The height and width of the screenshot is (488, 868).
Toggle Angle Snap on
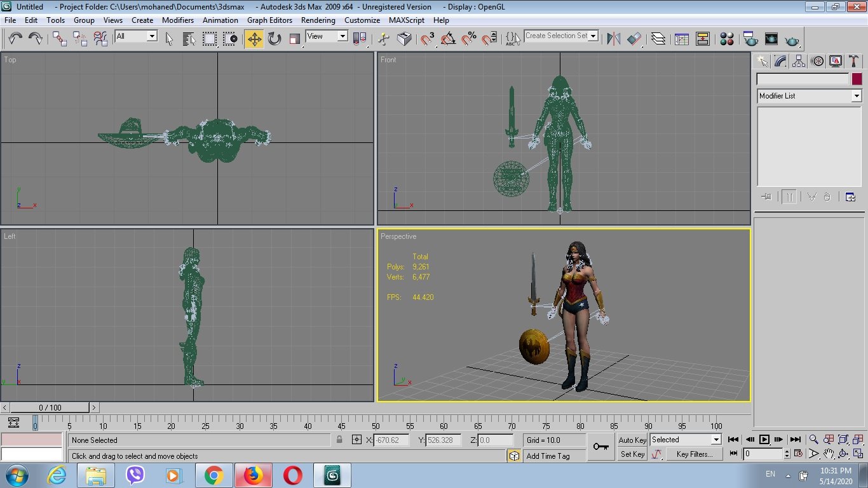(x=447, y=39)
